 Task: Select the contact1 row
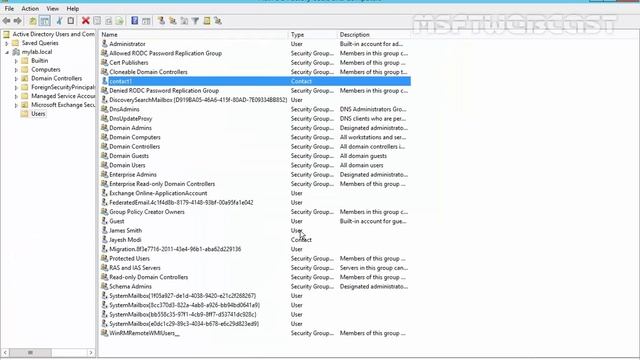(x=255, y=81)
